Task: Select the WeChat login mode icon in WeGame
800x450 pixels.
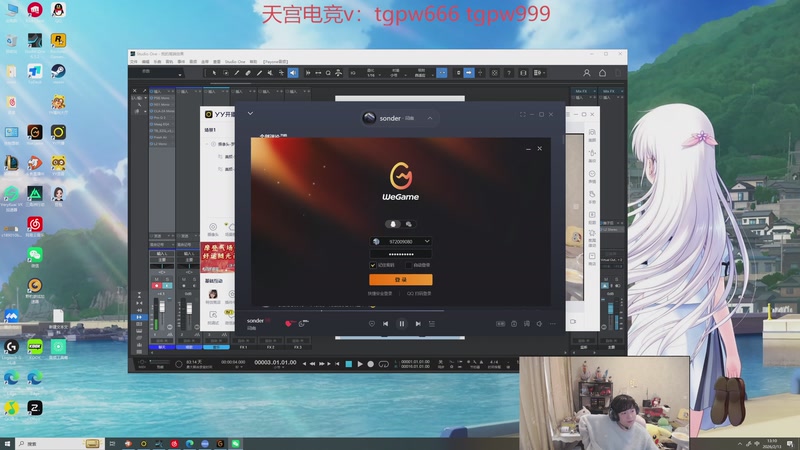Action: (x=409, y=224)
